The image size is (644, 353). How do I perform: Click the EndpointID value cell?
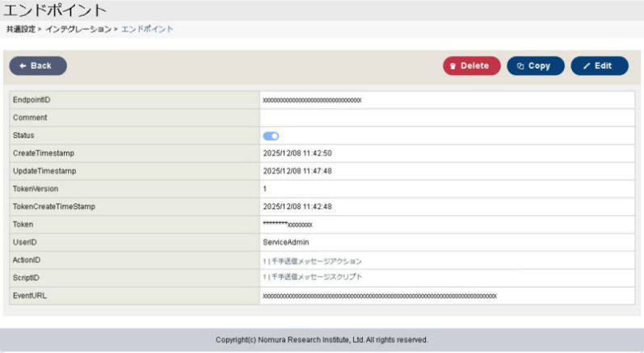447,99
